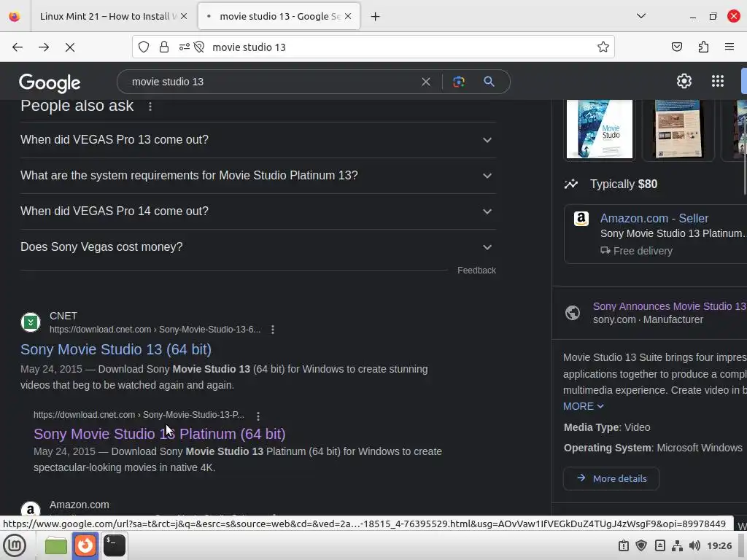747x560 pixels.
Task: Open the network tray icon
Action: (x=677, y=545)
